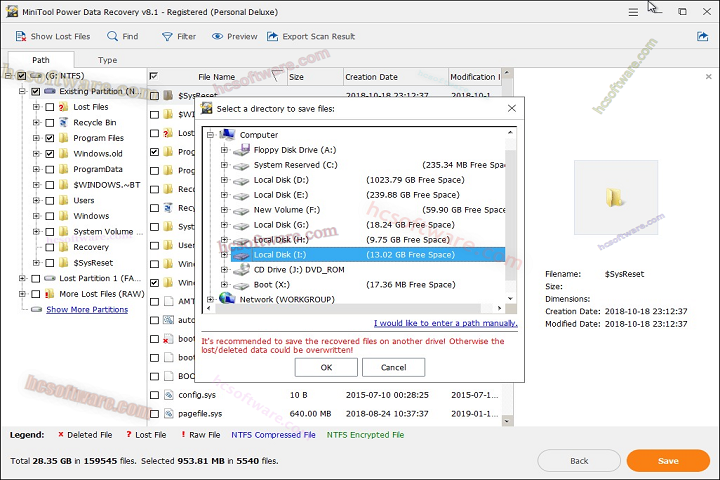Image resolution: width=720 pixels, height=480 pixels.
Task: Check pagefile.sys file checkbox
Action: (154, 414)
